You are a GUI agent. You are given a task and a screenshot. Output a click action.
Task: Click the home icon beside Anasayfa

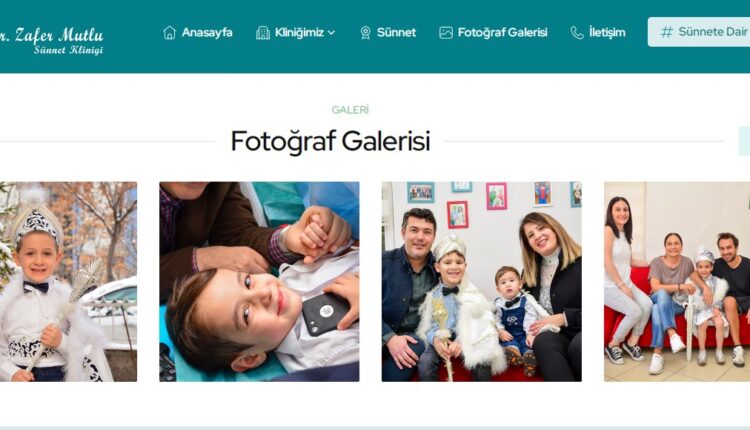(x=169, y=33)
